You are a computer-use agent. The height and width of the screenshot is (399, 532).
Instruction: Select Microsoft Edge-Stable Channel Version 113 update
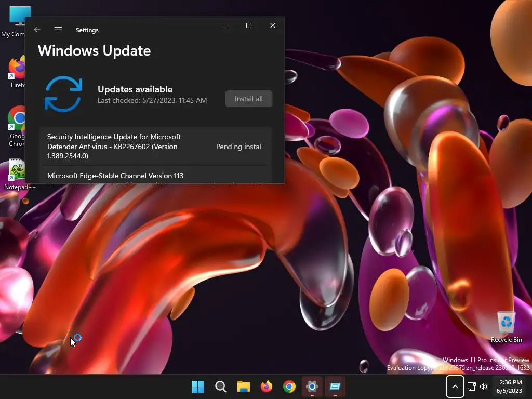pos(156,175)
